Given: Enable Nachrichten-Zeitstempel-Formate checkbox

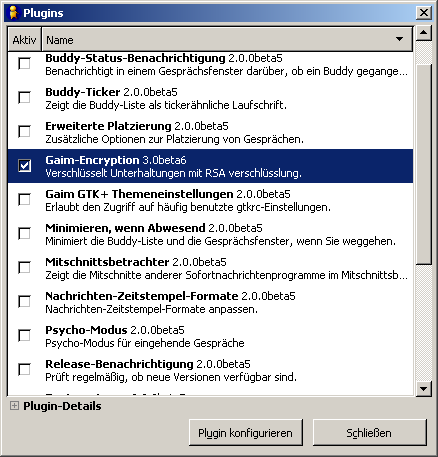Looking at the screenshot, I should [24, 302].
